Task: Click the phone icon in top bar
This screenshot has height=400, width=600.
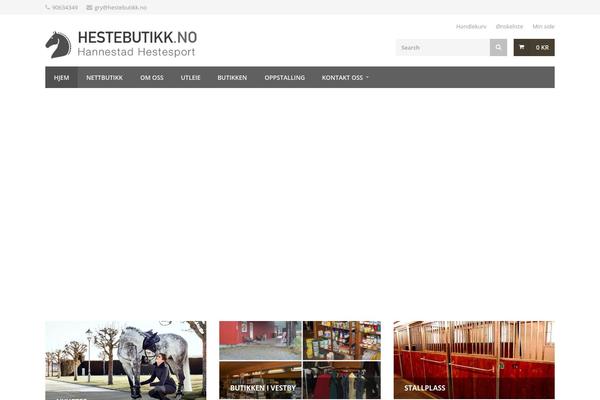Action: pos(47,7)
